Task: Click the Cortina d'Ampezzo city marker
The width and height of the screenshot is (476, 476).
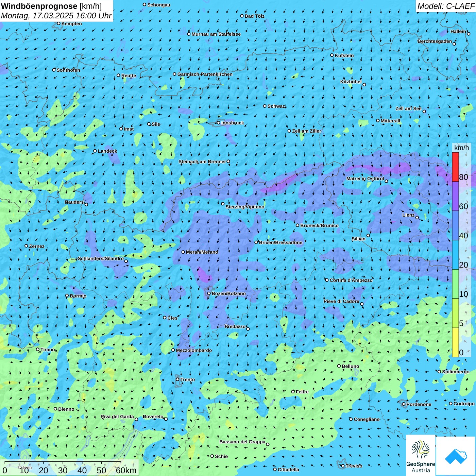Action: (x=327, y=280)
